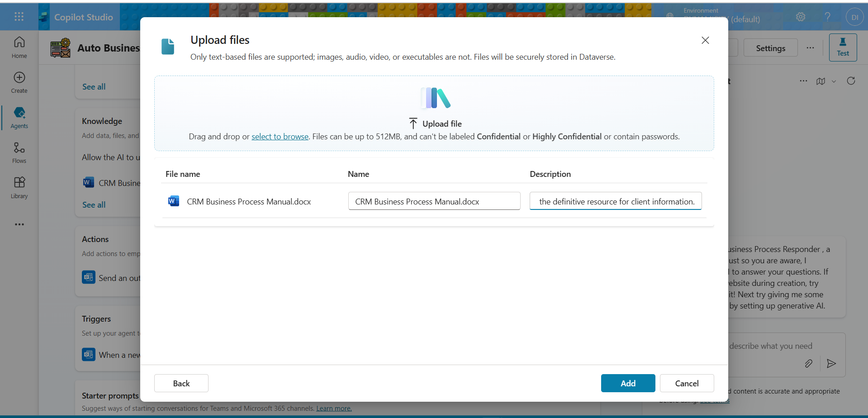Open the sidebar more options ellipsis
The image size is (868, 418).
click(19, 224)
